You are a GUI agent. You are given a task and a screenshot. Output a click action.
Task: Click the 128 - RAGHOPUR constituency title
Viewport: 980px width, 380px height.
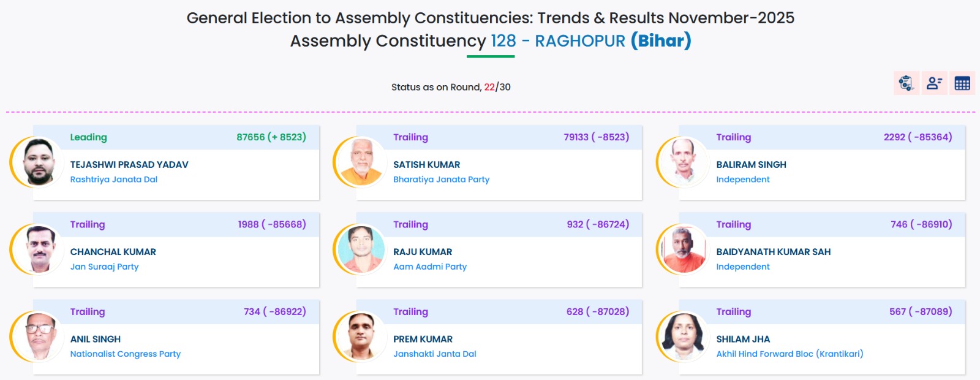click(x=557, y=41)
